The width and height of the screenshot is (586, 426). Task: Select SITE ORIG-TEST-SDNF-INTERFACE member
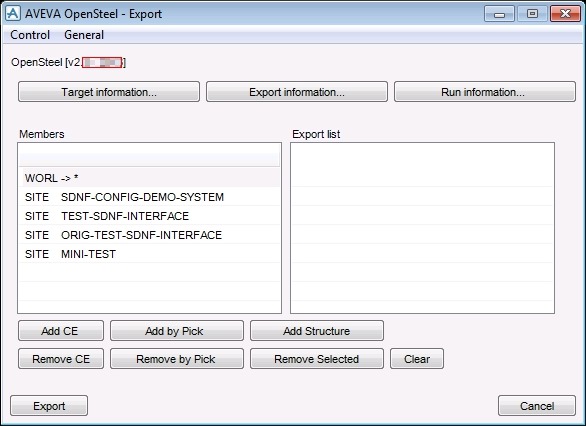point(150,235)
